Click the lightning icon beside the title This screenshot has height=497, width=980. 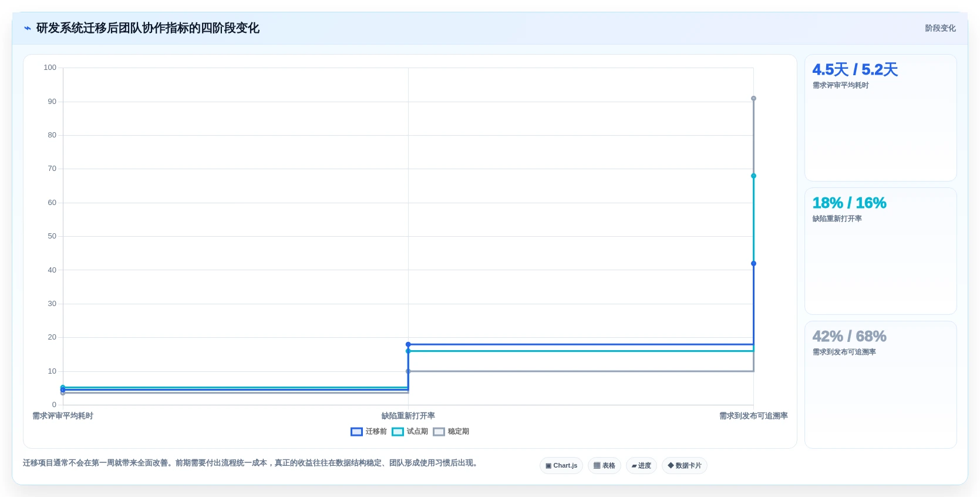[x=28, y=28]
